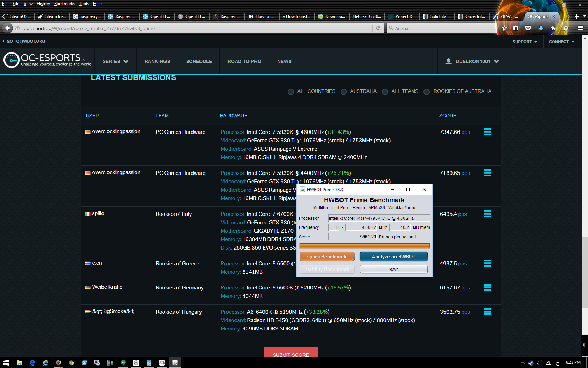Switch to the NetGear GS10 tab
The width and height of the screenshot is (588, 368).
[x=367, y=16]
